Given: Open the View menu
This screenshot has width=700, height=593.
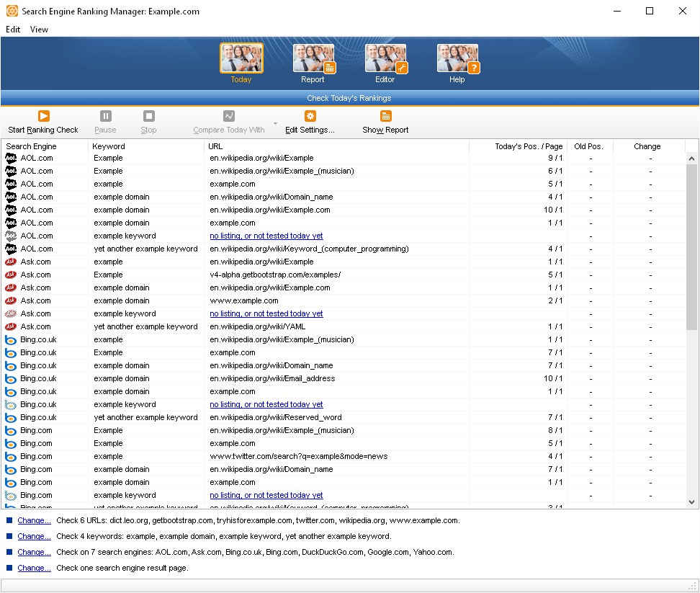Looking at the screenshot, I should coord(39,30).
